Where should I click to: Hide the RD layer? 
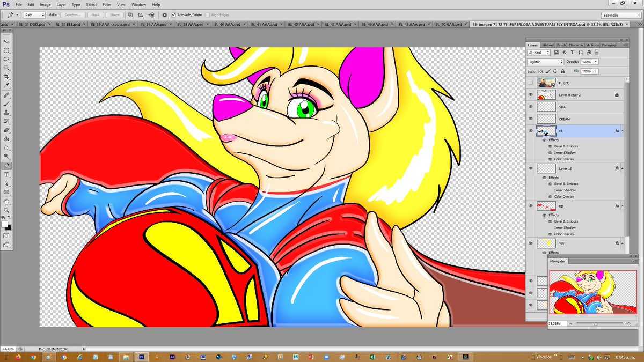[531, 206]
